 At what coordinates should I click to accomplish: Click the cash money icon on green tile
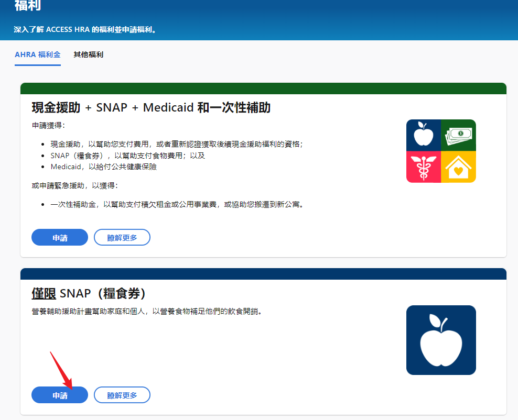[x=459, y=135]
